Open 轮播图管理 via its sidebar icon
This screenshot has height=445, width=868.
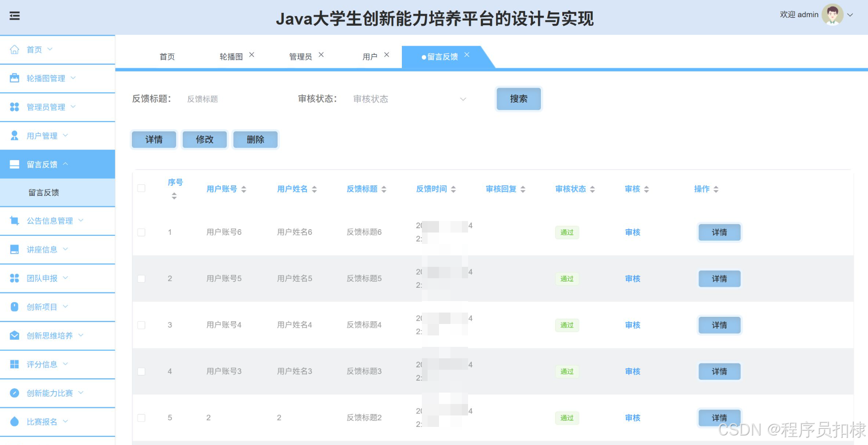[14, 78]
